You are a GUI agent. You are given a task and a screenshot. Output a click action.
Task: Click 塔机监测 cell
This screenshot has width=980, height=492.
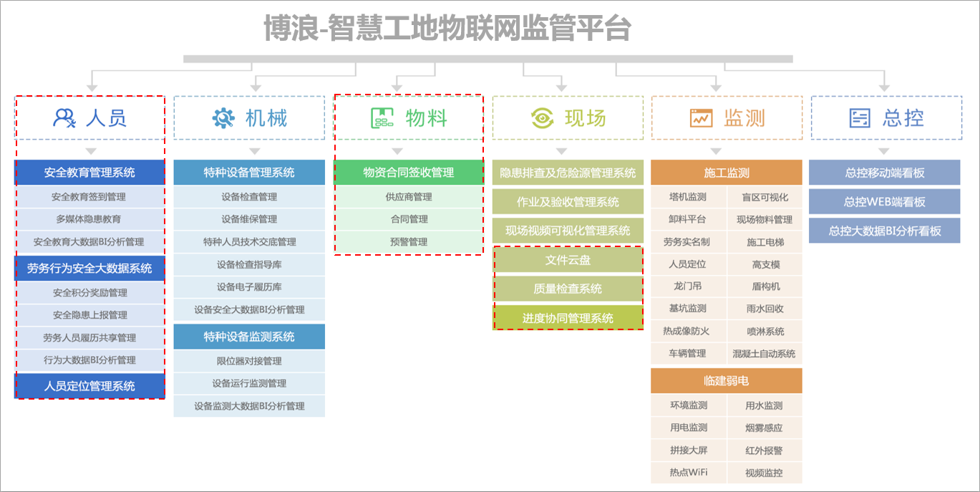click(x=688, y=197)
